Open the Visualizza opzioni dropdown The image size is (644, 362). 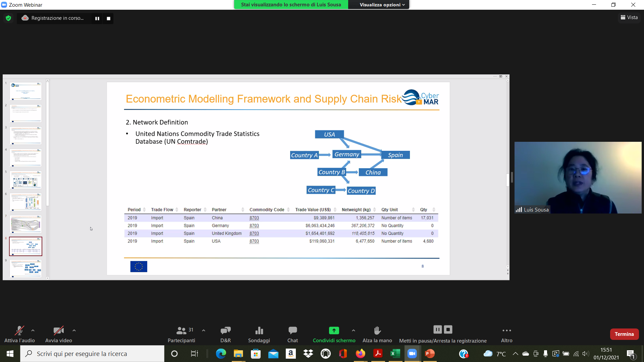(382, 5)
